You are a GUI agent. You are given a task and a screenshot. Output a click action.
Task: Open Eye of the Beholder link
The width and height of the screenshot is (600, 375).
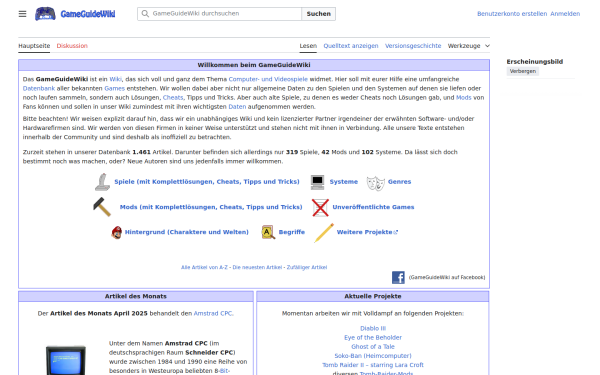point(373,338)
